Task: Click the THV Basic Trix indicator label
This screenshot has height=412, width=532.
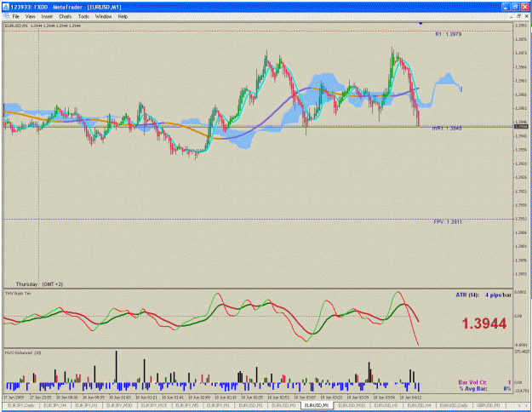Action: (18, 293)
